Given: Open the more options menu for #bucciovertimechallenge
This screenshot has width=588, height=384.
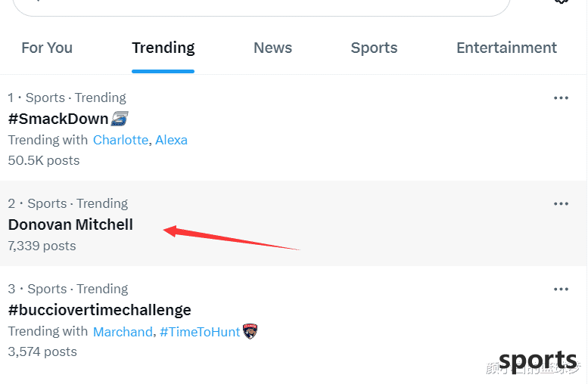Looking at the screenshot, I should [x=561, y=290].
